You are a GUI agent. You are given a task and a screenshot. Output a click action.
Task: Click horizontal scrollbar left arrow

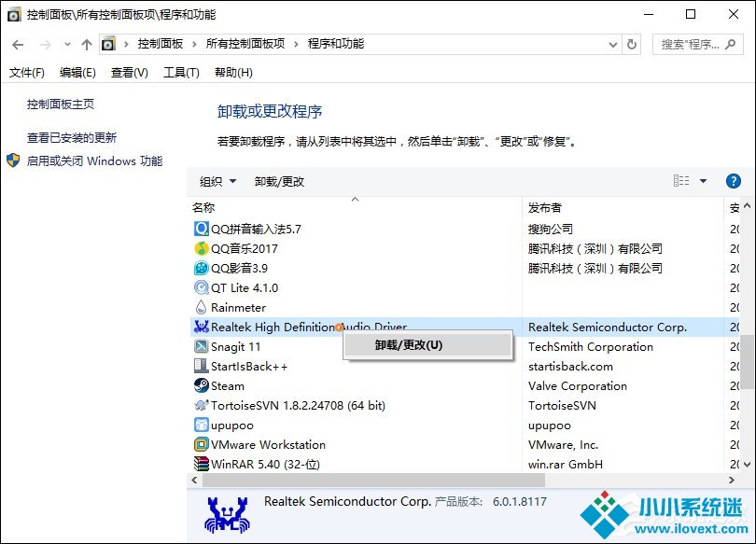coord(194,480)
